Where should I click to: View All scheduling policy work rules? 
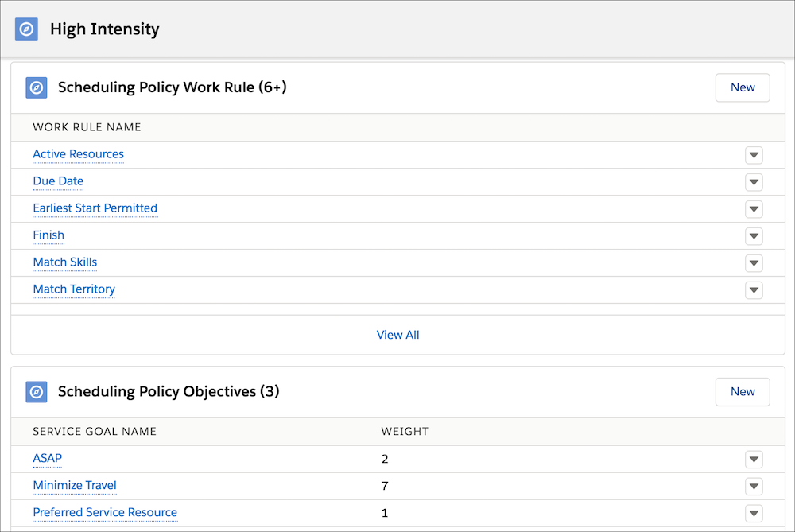click(x=397, y=335)
